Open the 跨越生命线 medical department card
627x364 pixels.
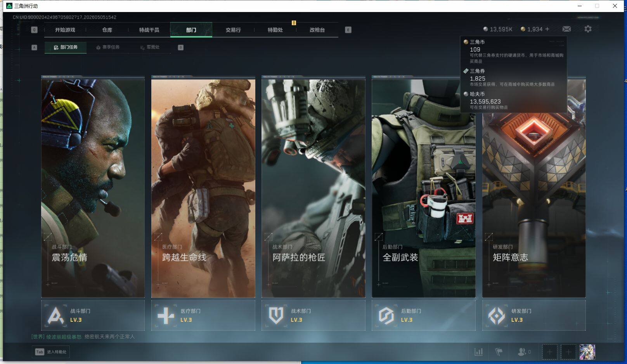pos(203,188)
